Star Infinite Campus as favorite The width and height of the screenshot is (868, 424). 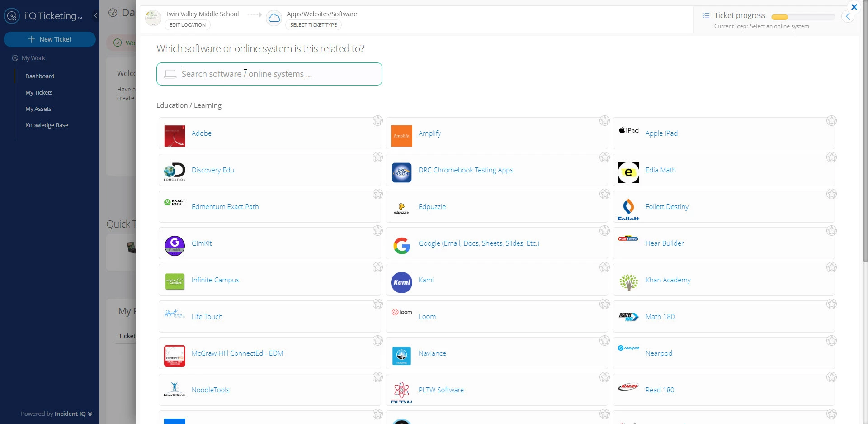[378, 267]
